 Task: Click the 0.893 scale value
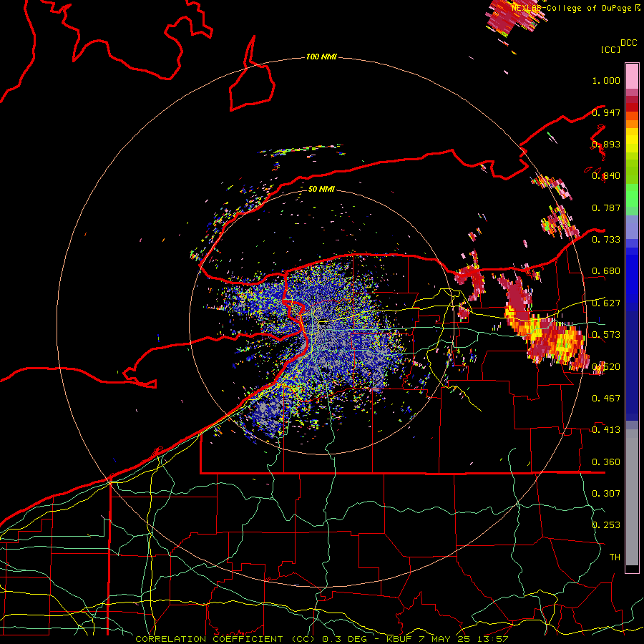click(606, 144)
